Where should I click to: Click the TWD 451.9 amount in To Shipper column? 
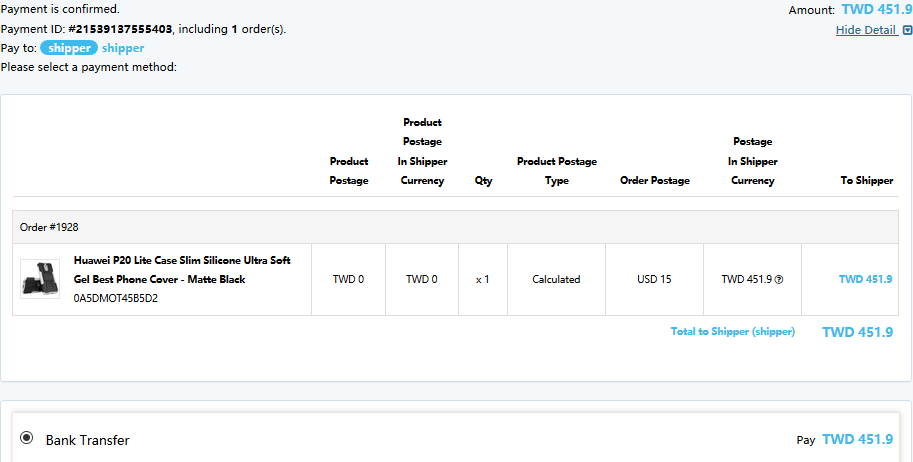point(865,279)
